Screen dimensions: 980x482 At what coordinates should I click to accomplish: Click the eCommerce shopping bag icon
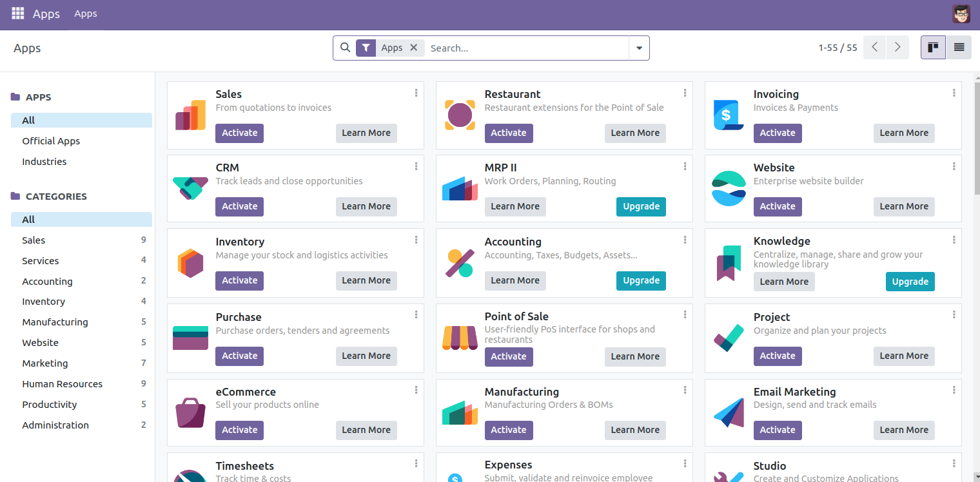click(x=190, y=413)
